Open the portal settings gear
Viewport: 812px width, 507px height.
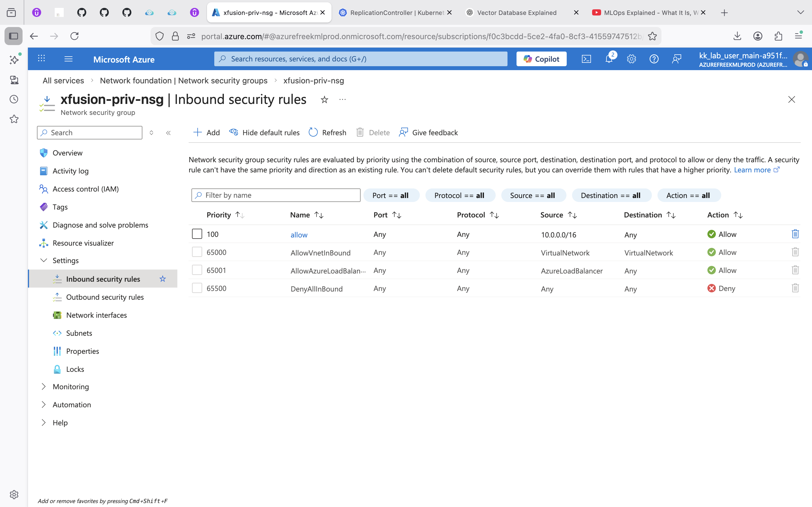pyautogui.click(x=631, y=59)
